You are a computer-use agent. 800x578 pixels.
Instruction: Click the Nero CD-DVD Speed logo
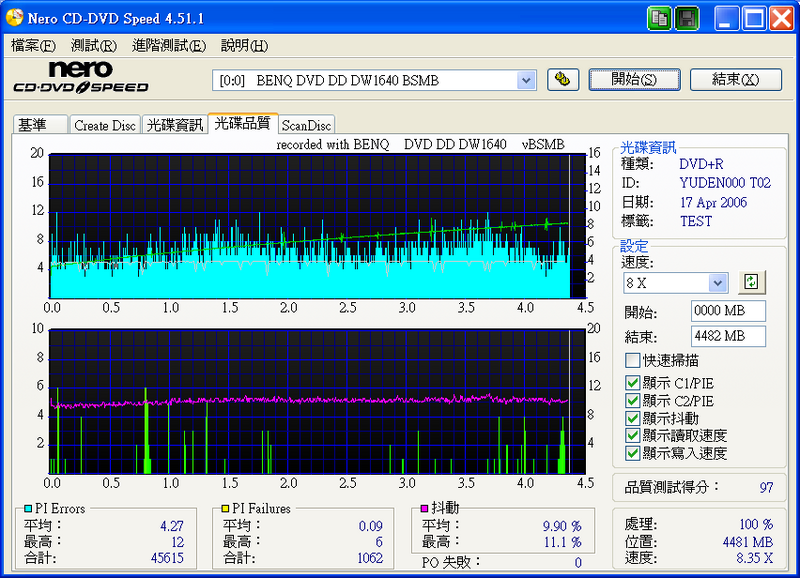[x=81, y=78]
